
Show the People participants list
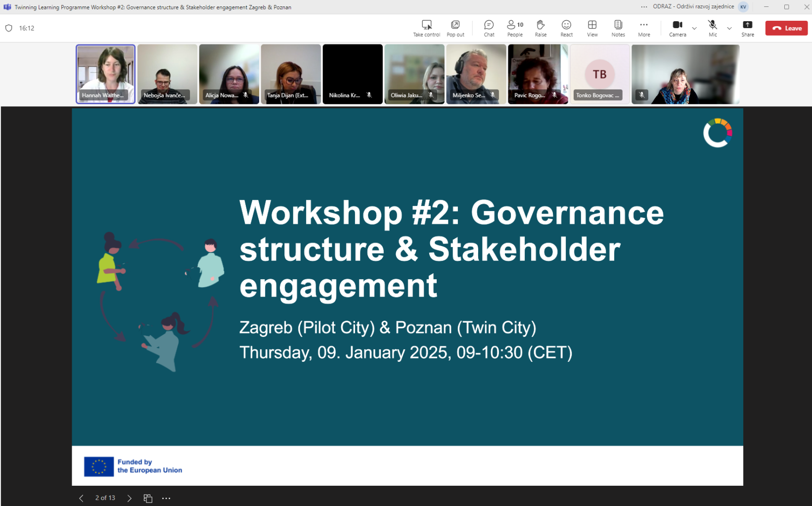(x=515, y=28)
